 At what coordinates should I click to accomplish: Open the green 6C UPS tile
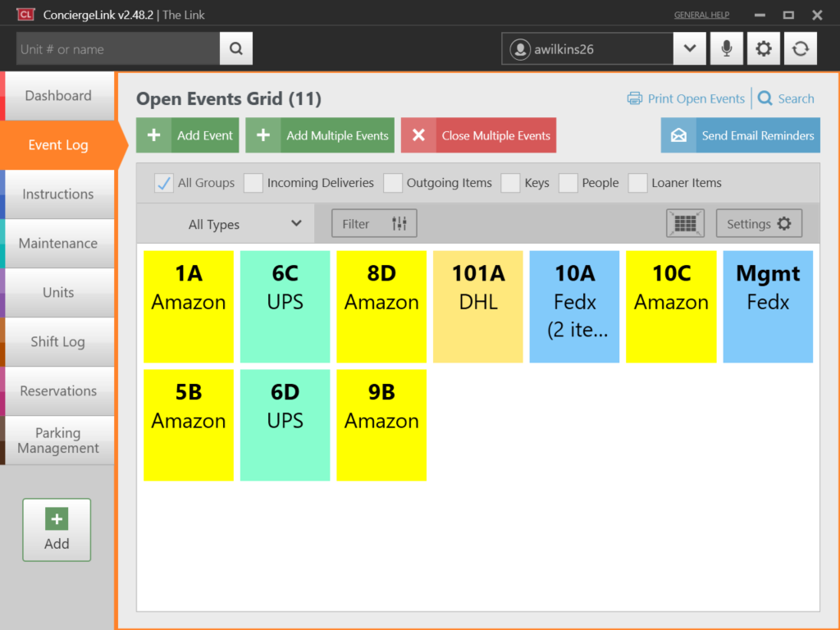(x=285, y=307)
